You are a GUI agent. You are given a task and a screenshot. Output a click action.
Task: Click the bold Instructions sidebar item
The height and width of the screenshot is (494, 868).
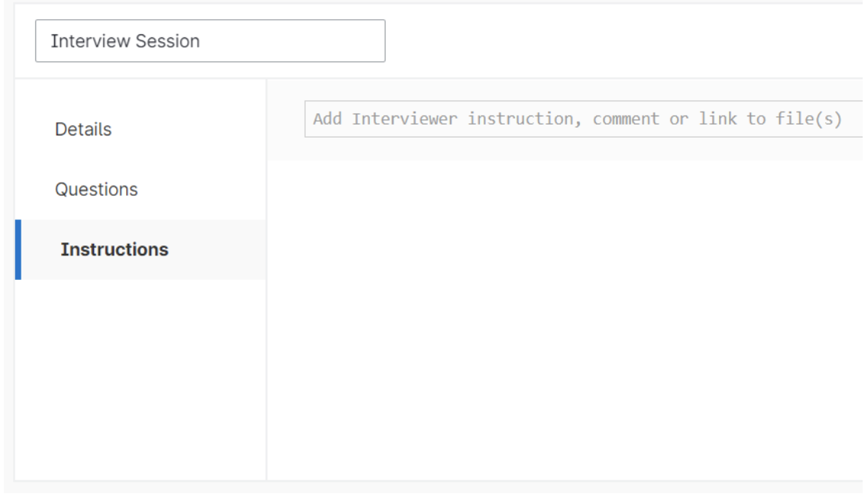point(115,249)
